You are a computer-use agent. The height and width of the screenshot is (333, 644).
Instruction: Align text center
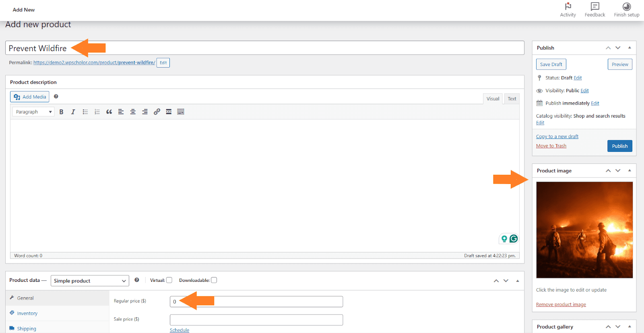[133, 112]
